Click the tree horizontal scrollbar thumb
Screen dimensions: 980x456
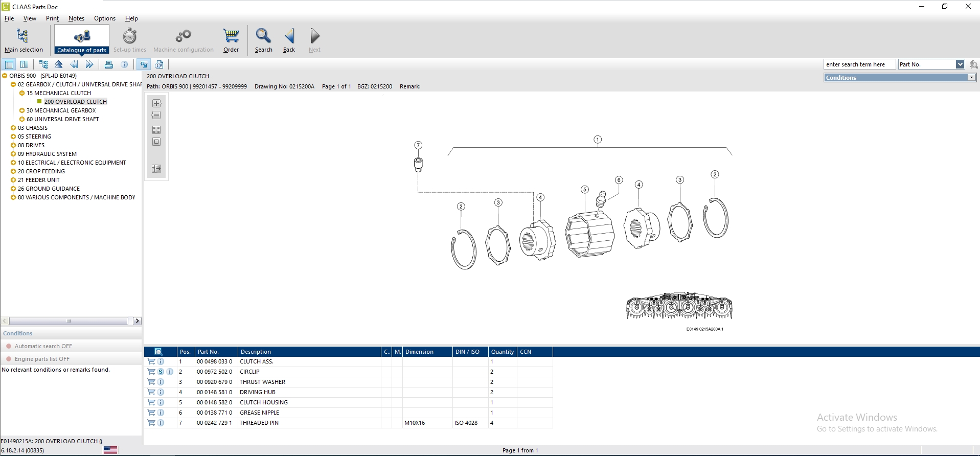click(x=69, y=321)
